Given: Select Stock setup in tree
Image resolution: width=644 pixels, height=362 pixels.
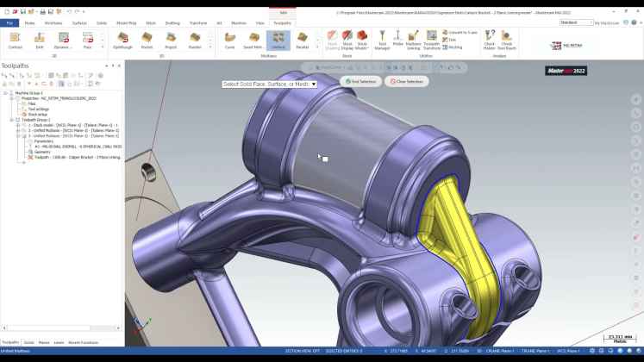Looking at the screenshot, I should (37, 114).
